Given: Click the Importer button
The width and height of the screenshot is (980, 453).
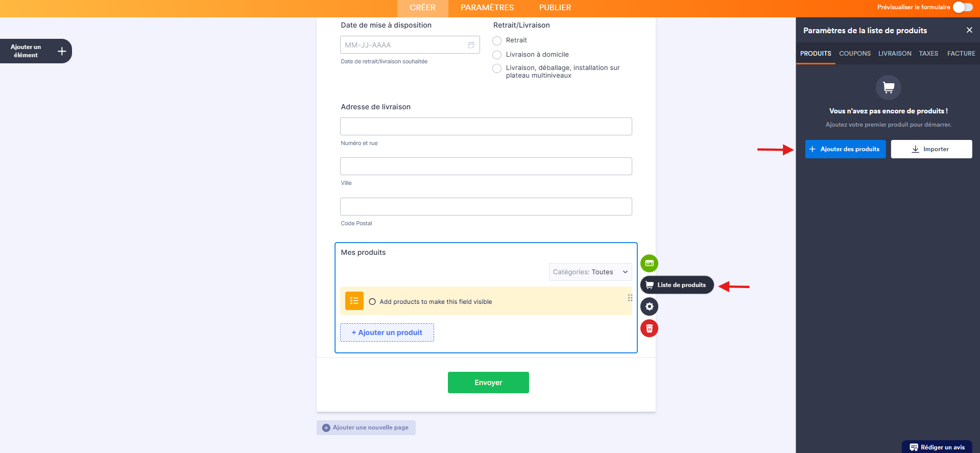Looking at the screenshot, I should tap(931, 149).
